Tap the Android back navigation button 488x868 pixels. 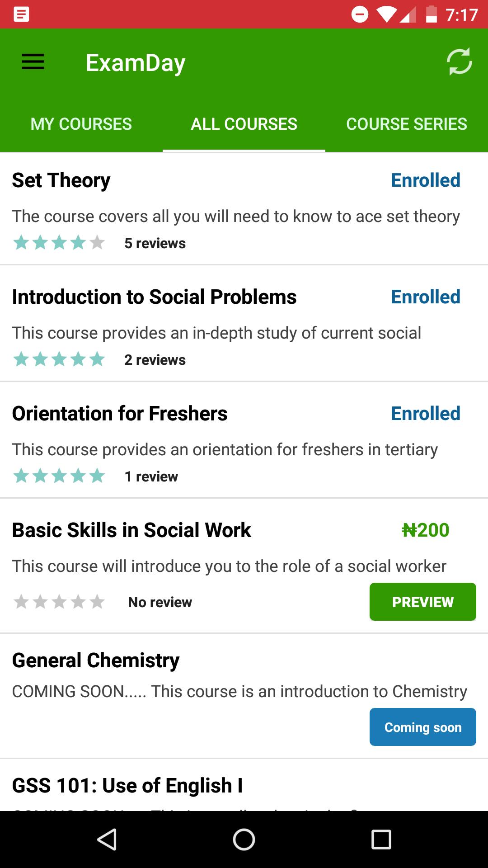point(108,840)
